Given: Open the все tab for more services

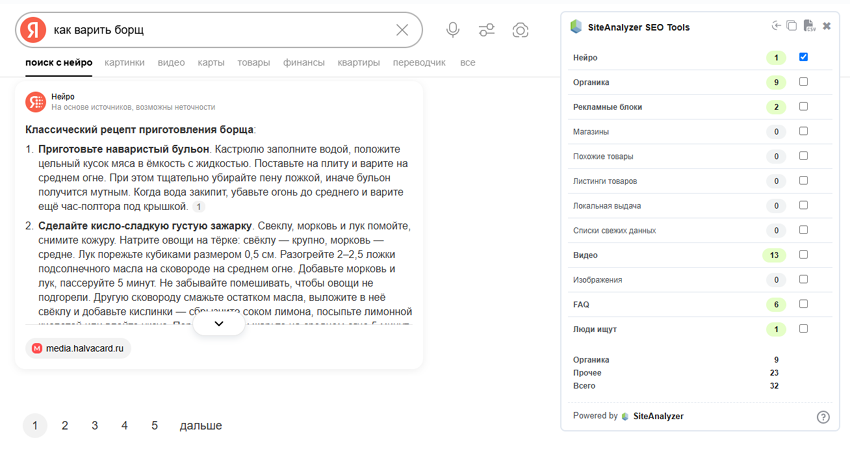Looking at the screenshot, I should [467, 62].
